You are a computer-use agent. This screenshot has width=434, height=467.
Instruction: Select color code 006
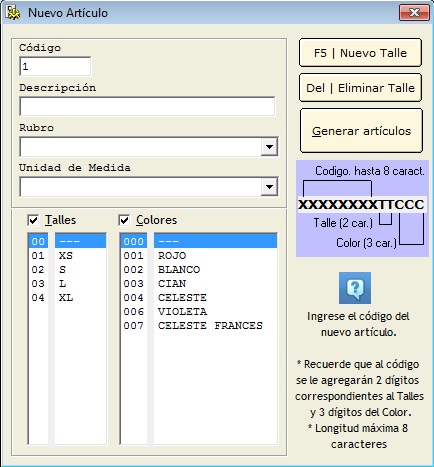(x=133, y=311)
